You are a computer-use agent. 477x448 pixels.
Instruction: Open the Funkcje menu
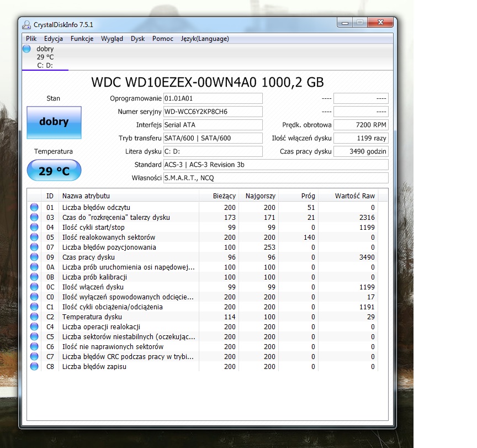click(82, 39)
